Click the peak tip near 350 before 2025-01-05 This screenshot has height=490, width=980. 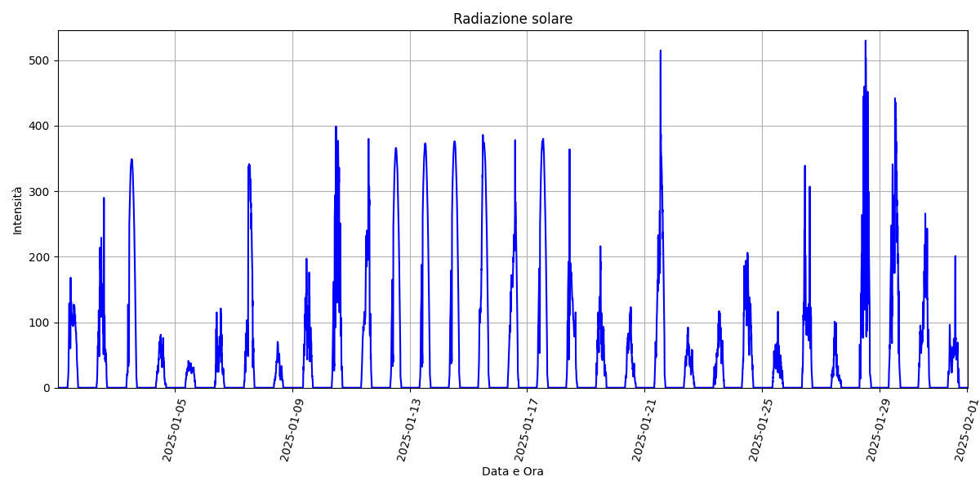131,160
